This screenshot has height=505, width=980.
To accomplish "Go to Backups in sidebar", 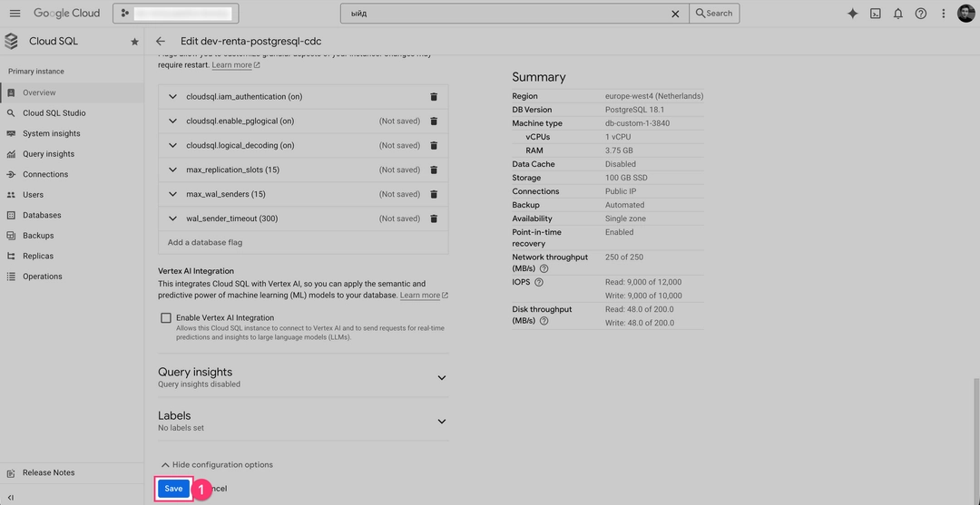I will 38,236.
